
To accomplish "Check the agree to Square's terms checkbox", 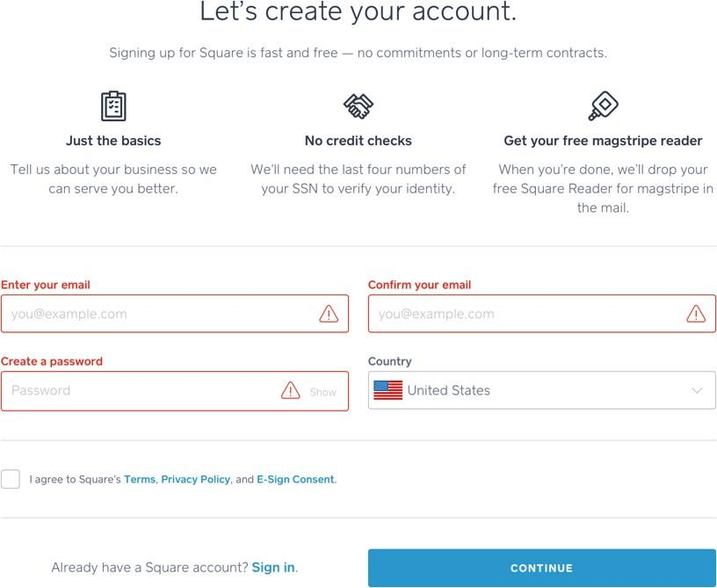I will tap(10, 479).
